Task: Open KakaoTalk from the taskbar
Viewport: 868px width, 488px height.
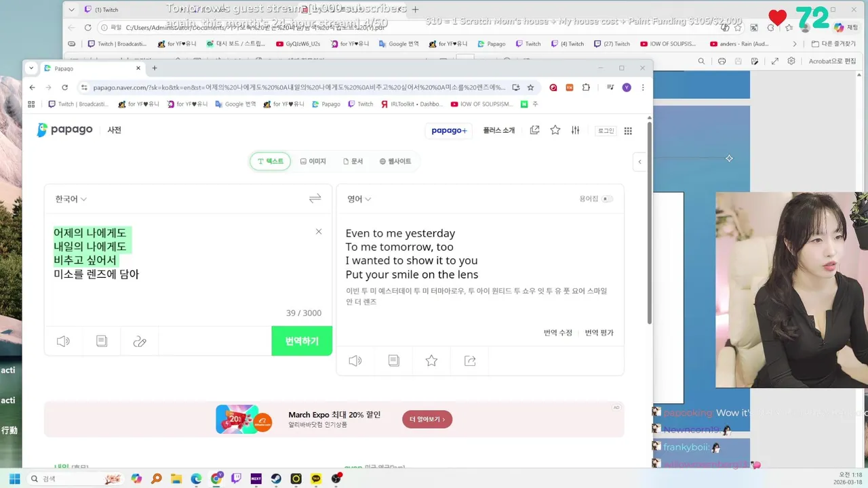Action: 316,479
